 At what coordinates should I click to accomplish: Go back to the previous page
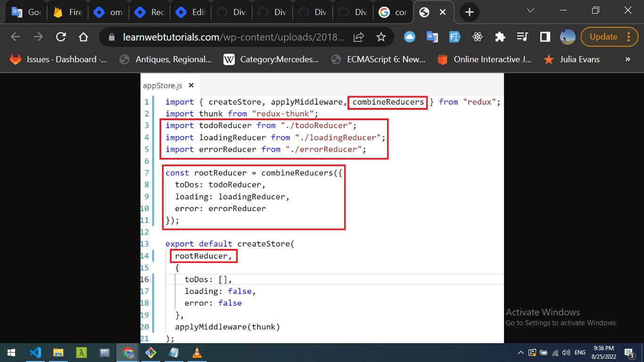[x=16, y=37]
